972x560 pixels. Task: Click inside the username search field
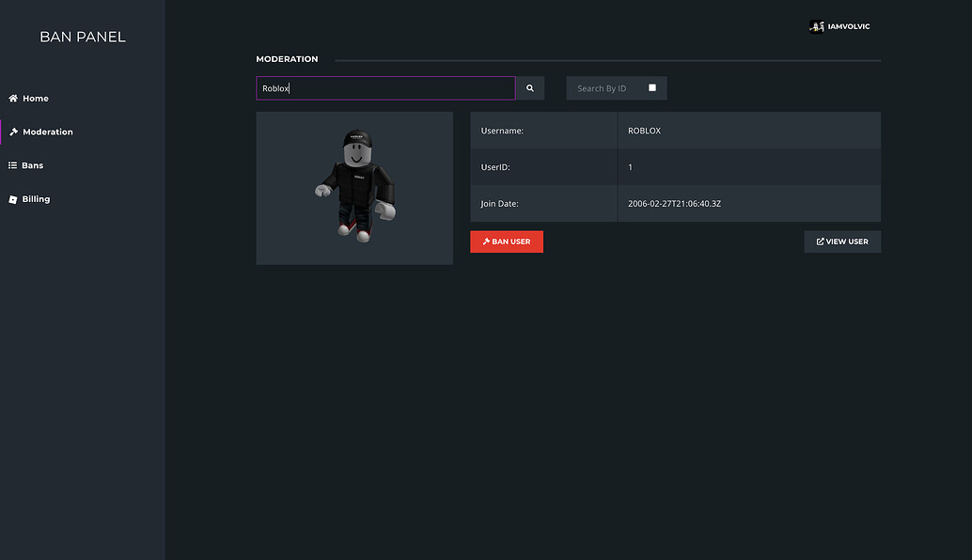click(385, 87)
